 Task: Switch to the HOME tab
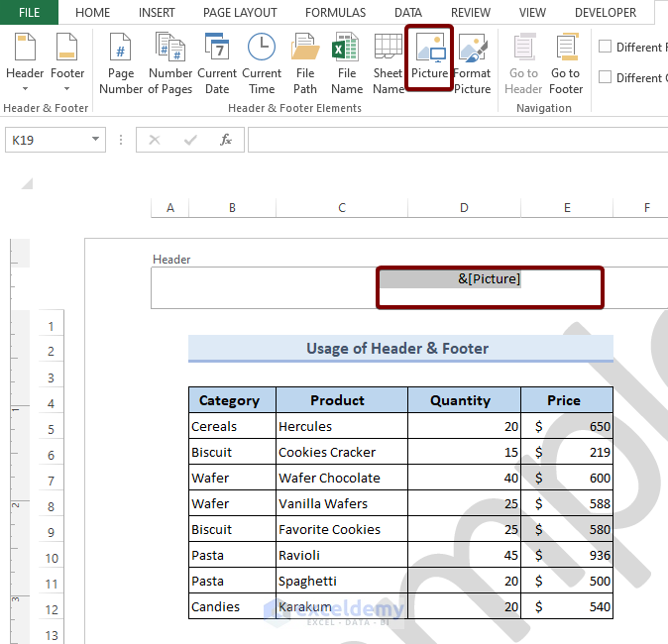point(92,12)
